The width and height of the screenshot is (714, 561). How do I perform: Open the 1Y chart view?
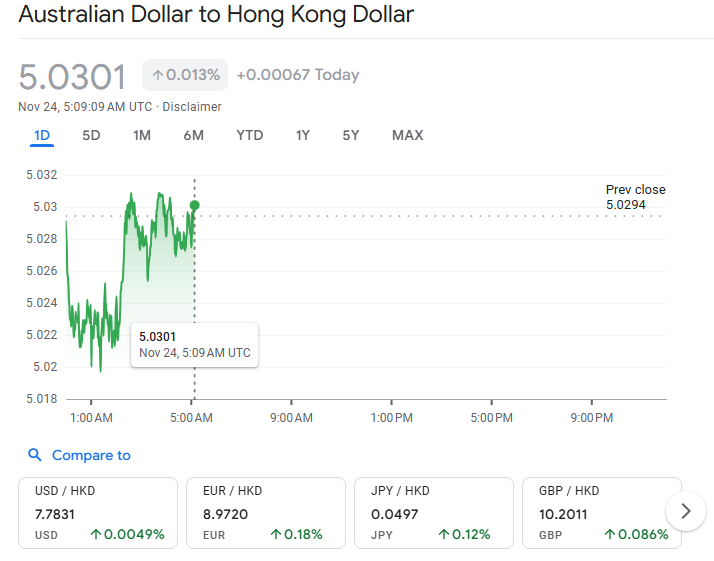302,135
